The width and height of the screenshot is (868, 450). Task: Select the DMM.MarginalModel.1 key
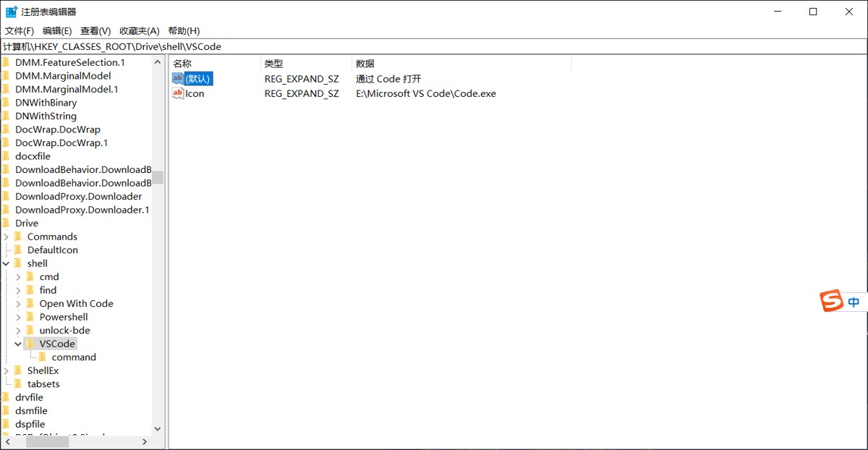point(67,89)
